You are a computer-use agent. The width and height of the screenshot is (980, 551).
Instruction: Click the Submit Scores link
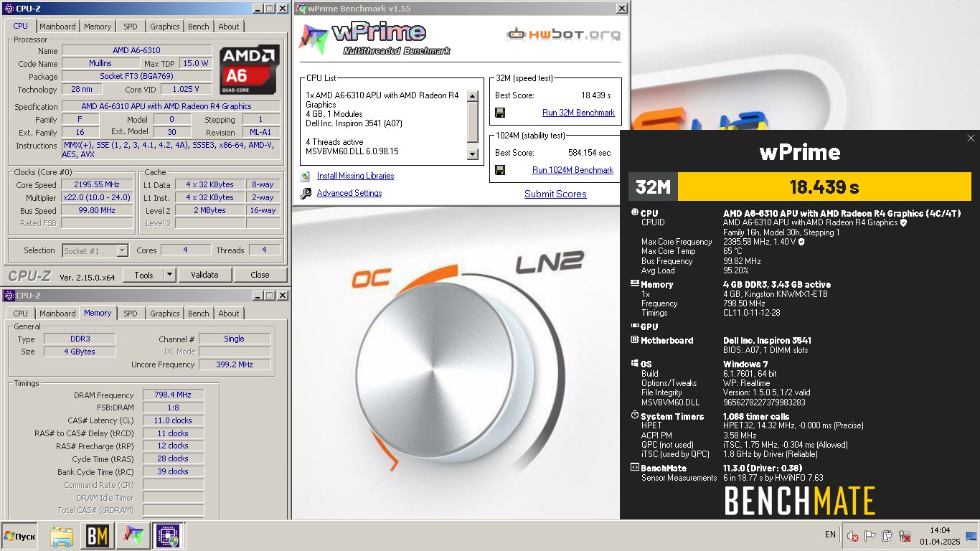pyautogui.click(x=555, y=194)
